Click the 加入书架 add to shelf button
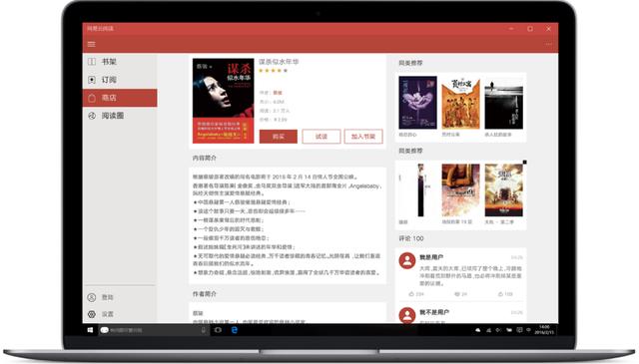639x364 pixels. (363, 137)
